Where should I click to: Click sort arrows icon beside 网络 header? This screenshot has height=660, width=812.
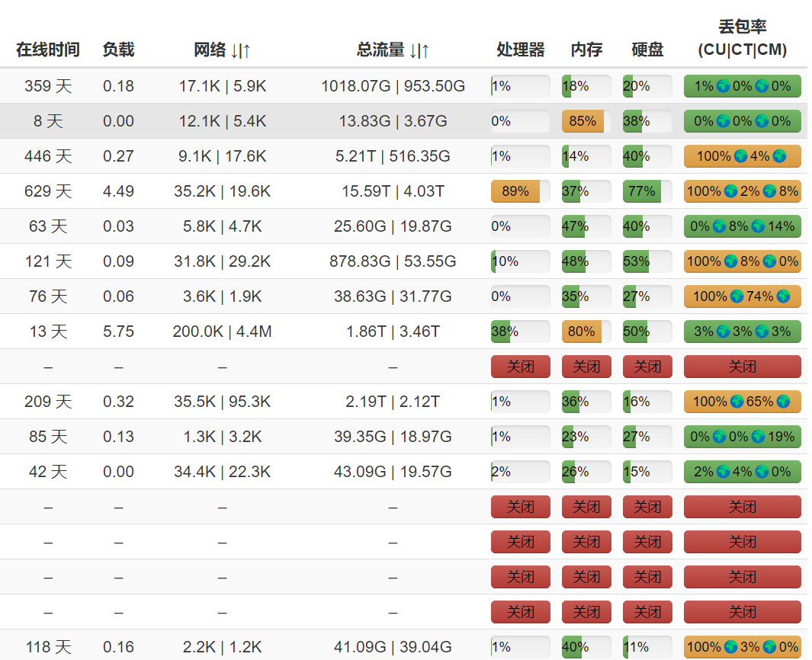[241, 51]
